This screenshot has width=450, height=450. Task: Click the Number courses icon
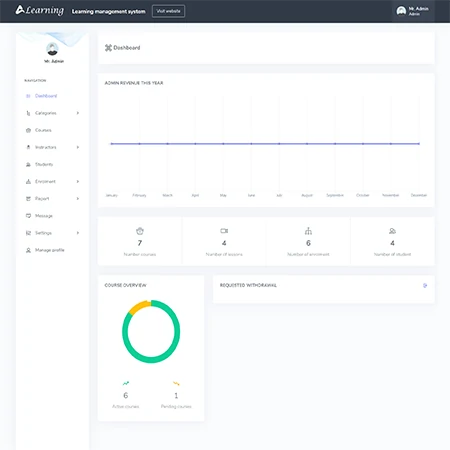point(140,231)
